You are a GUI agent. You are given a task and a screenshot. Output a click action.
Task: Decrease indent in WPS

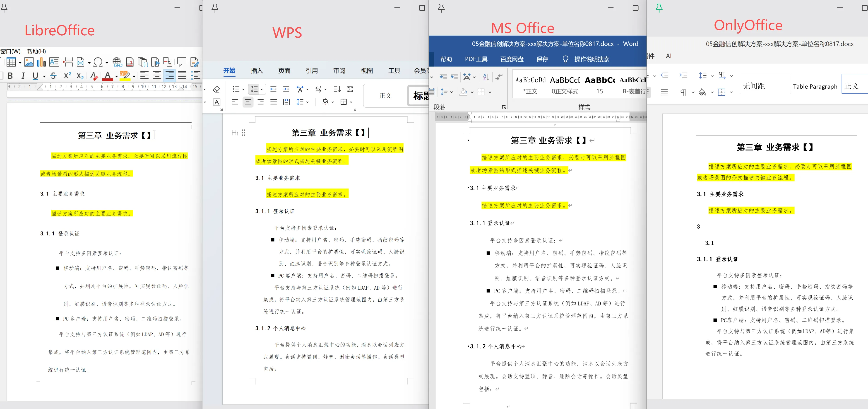pos(273,89)
